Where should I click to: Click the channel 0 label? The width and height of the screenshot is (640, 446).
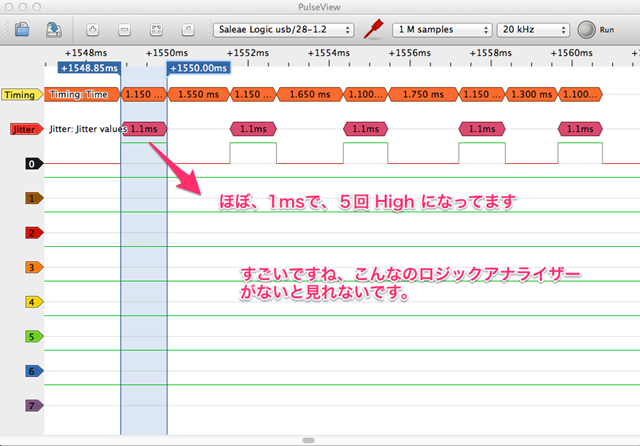(32, 163)
